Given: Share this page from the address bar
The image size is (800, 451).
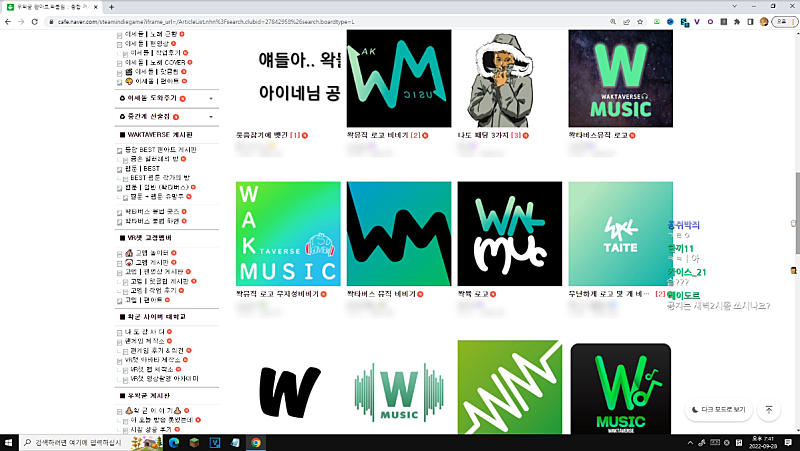Looking at the screenshot, I should click(x=627, y=22).
